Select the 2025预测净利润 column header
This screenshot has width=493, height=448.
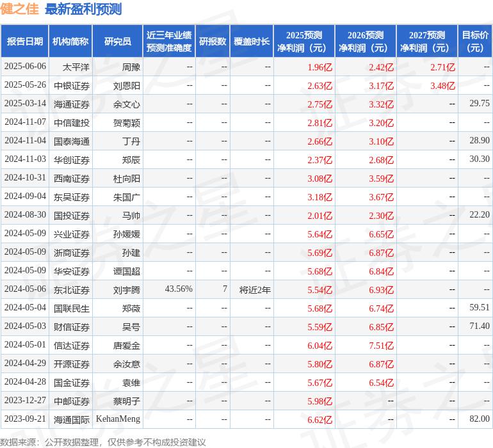304,41
